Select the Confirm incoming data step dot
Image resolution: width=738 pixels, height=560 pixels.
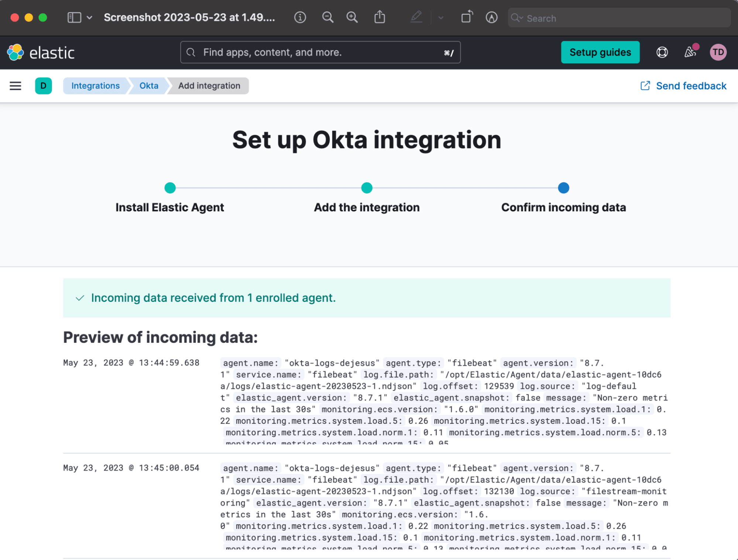click(563, 188)
